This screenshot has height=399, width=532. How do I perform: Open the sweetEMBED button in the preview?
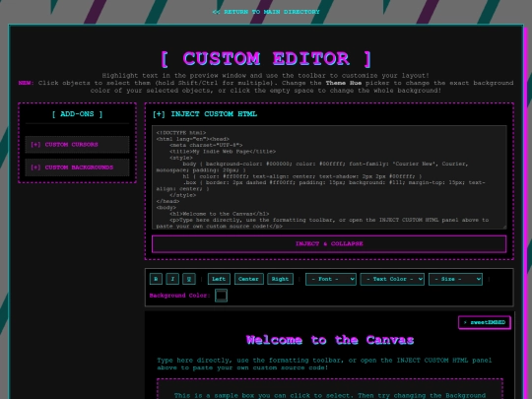[x=485, y=322]
